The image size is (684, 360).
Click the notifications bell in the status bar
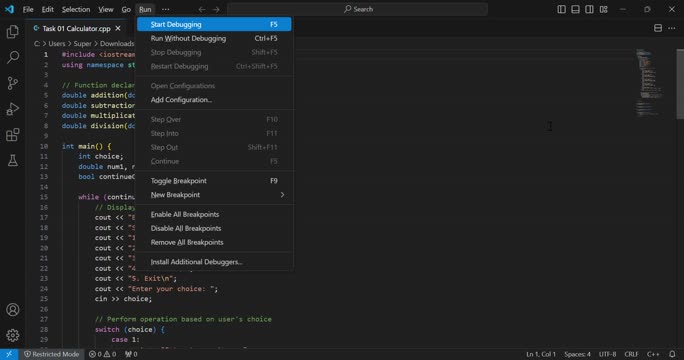[672, 354]
